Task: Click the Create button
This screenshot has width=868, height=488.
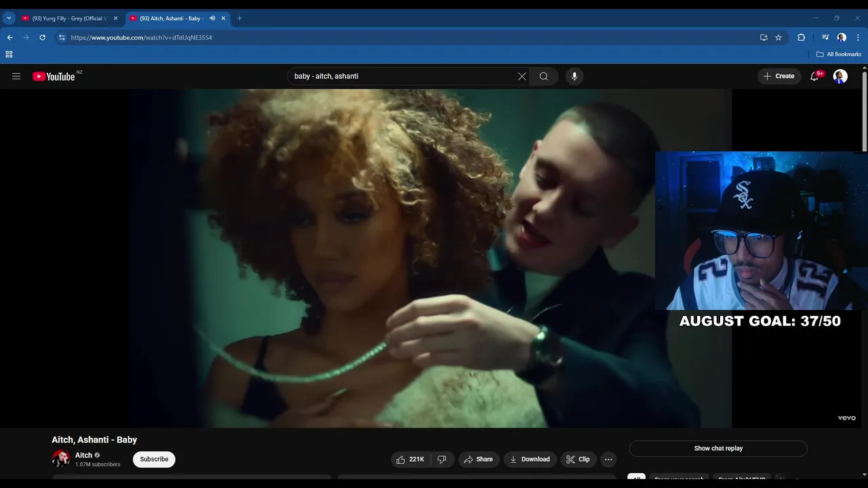Action: (x=779, y=77)
